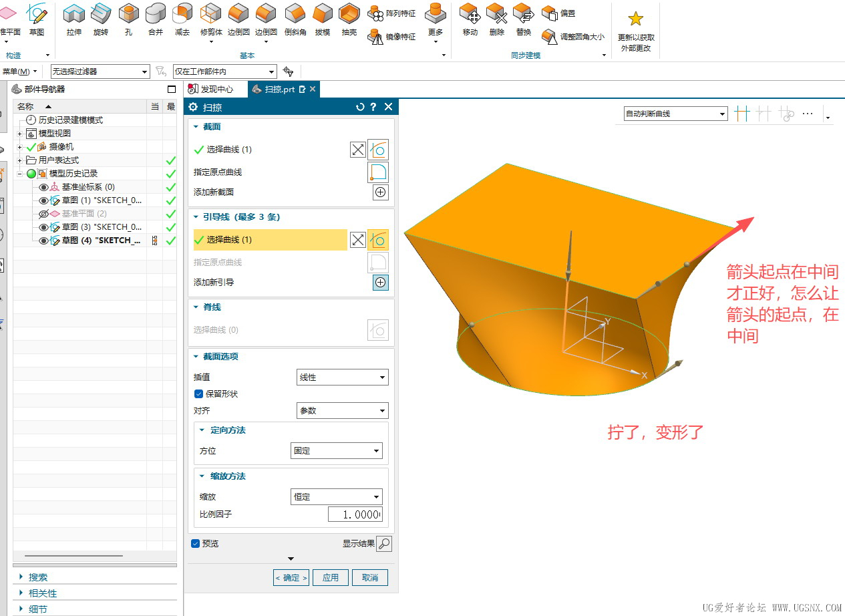Expand the 用户表达式 tree node
Image resolution: width=845 pixels, height=616 pixels.
(20, 160)
